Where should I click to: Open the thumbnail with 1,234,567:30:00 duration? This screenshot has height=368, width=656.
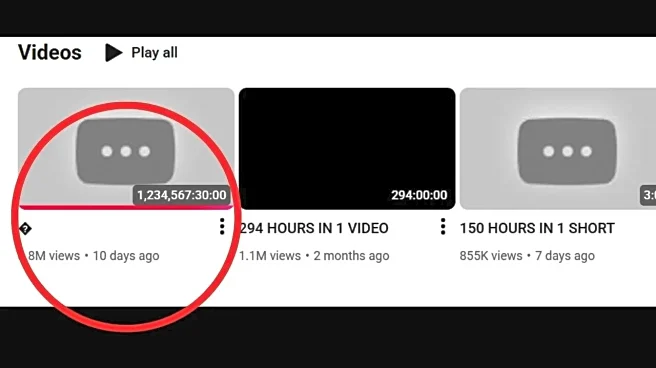tap(126, 148)
